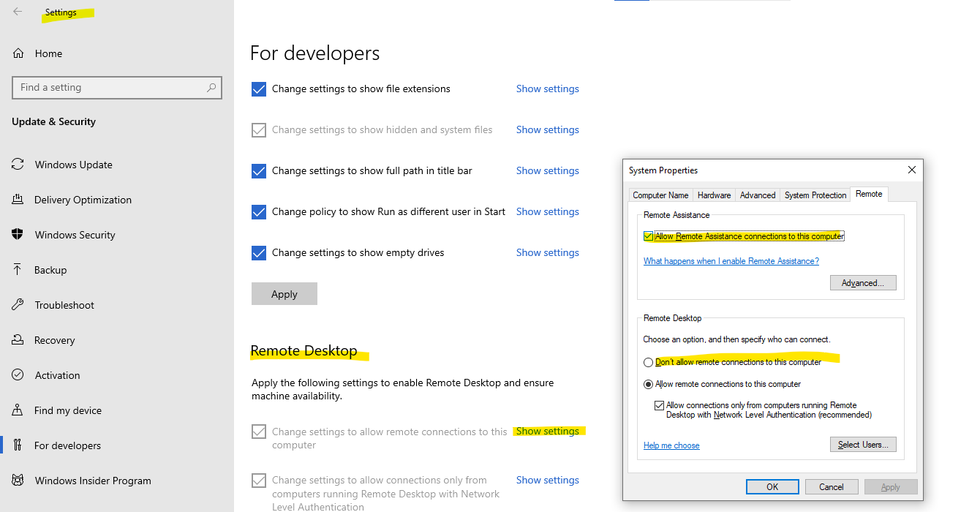Click Show settings for Network Level Authentication
980x512 pixels.
[547, 480]
